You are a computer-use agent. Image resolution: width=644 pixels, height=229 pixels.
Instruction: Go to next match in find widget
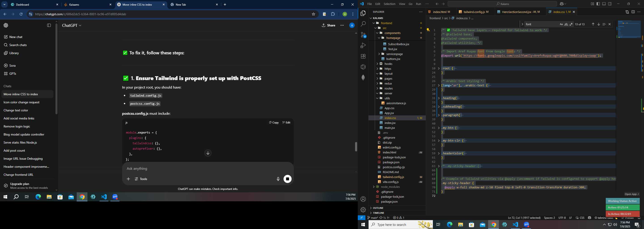coord(599,24)
